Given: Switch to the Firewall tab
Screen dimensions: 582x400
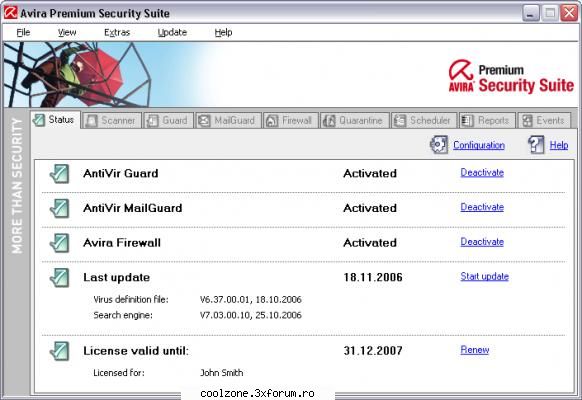Looking at the screenshot, I should pyautogui.click(x=291, y=121).
